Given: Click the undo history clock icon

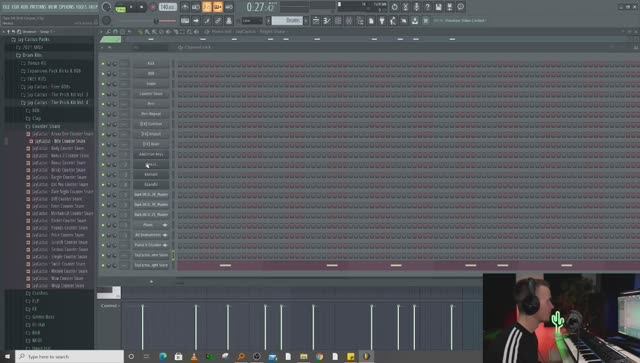Looking at the screenshot, I should [x=394, y=7].
